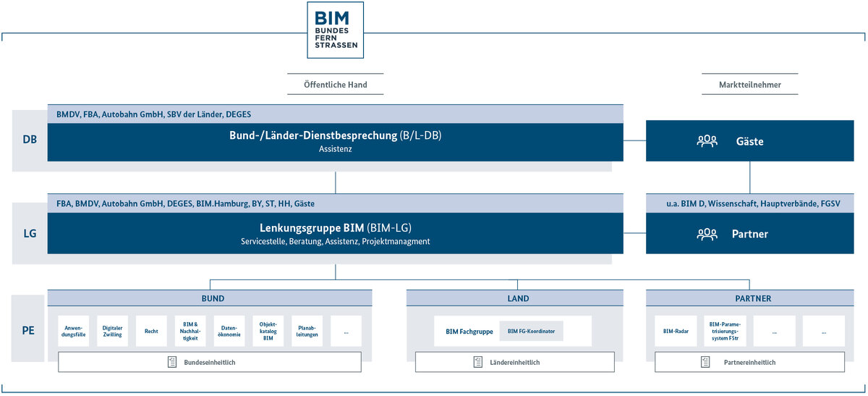
Task: Click 'Servicestelle, Beratung, Assistenz, Projektmanagment' subtitle
Action: tap(336, 241)
